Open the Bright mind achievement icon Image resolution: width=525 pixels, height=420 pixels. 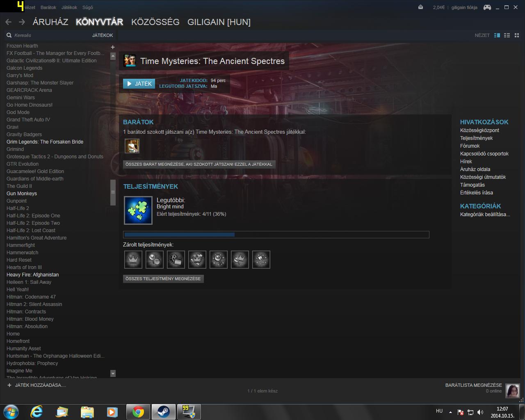click(x=138, y=210)
